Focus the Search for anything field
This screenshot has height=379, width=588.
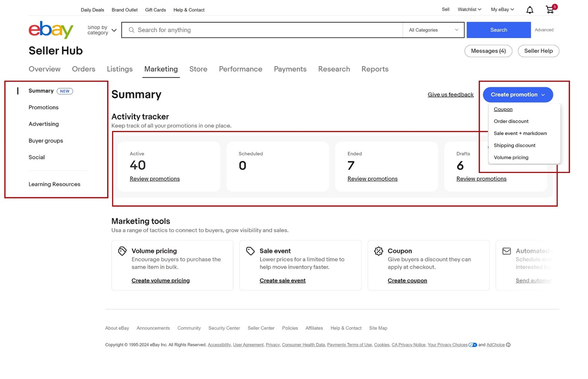coord(262,30)
